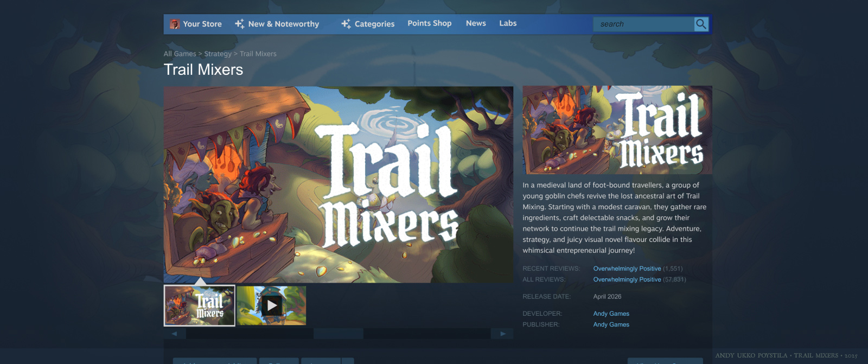Navigate to All Games breadcrumb
The width and height of the screenshot is (868, 364).
180,54
